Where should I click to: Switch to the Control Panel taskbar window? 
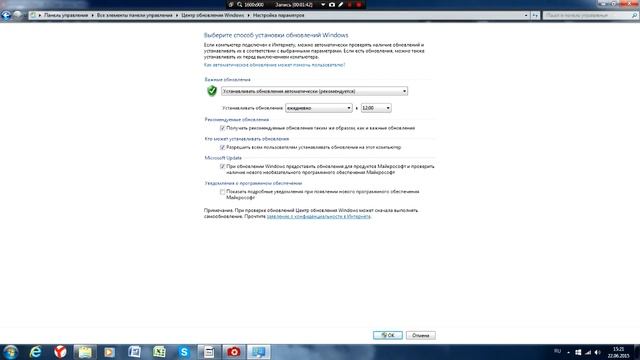coord(259,352)
